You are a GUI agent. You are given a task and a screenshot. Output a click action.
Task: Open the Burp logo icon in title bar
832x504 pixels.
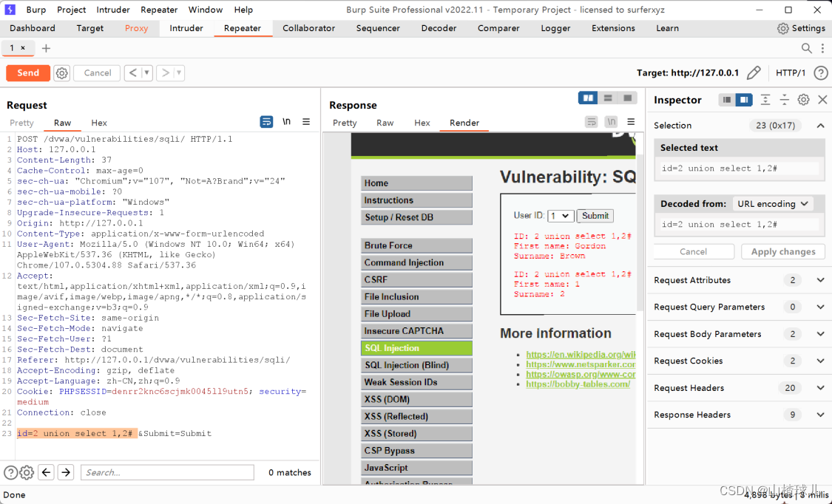(10, 10)
